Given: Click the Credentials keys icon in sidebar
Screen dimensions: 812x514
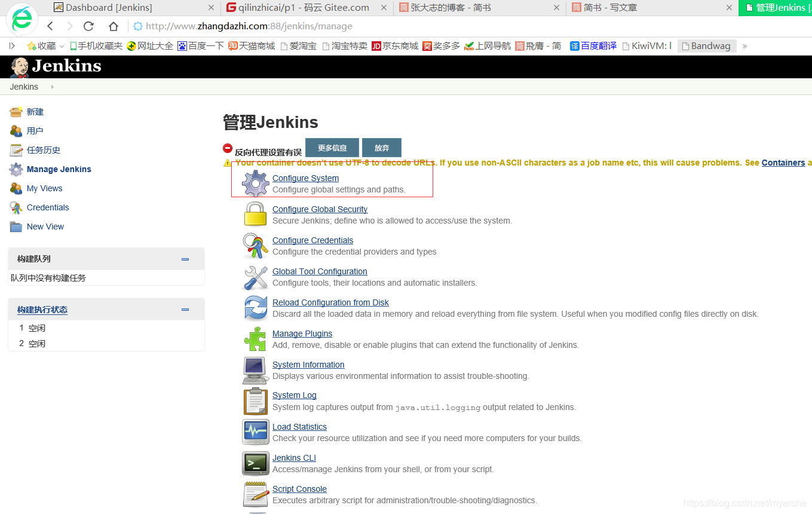Looking at the screenshot, I should pyautogui.click(x=16, y=207).
